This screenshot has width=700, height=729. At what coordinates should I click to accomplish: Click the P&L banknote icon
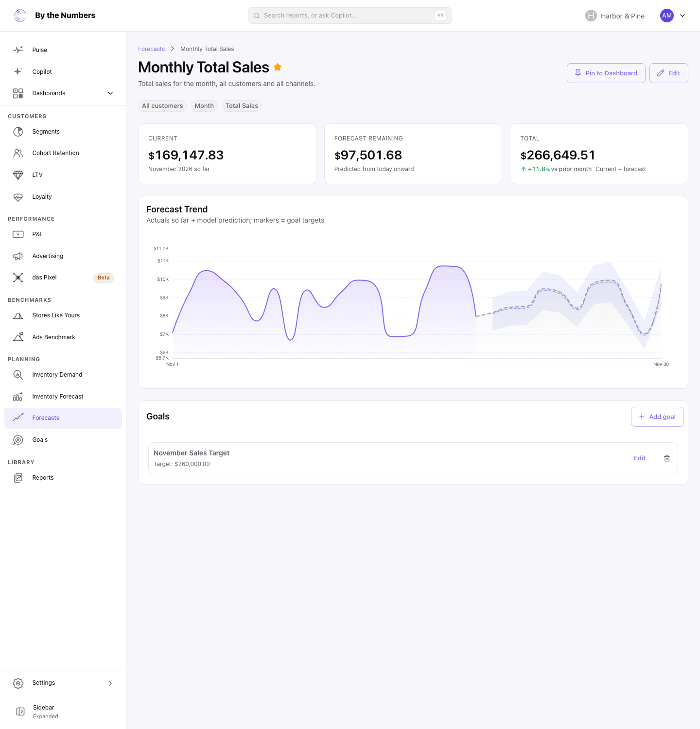18,234
